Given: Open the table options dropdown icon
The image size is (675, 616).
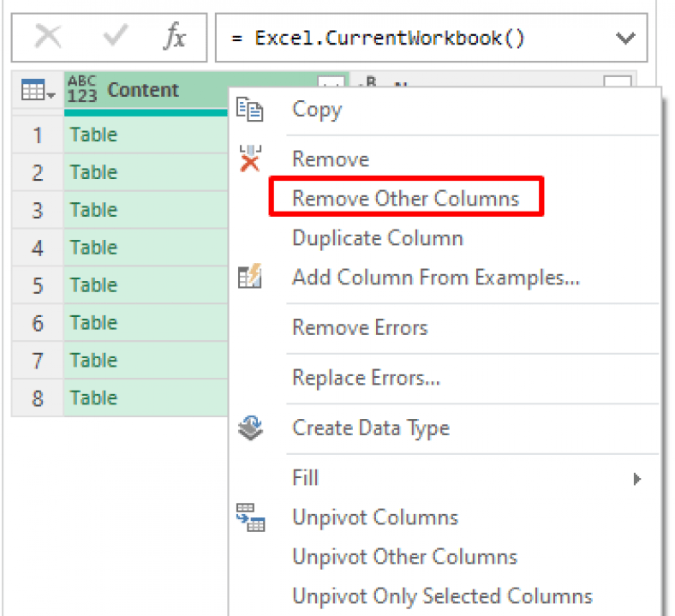Looking at the screenshot, I should click(x=38, y=90).
